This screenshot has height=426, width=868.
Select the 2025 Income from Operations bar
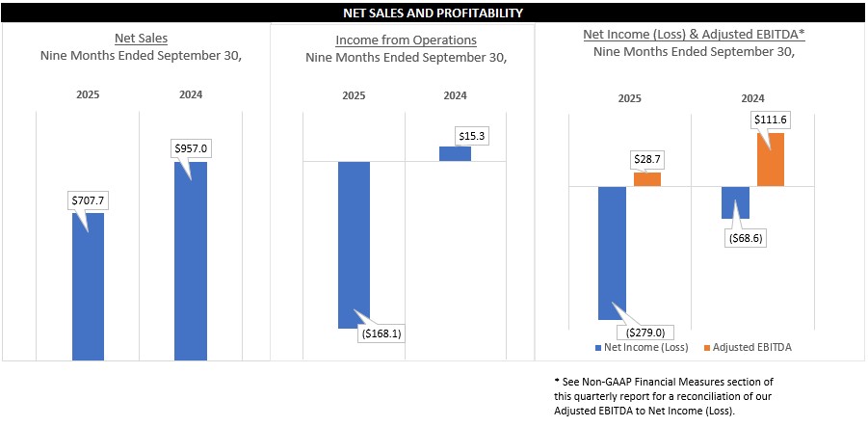pyautogui.click(x=354, y=241)
